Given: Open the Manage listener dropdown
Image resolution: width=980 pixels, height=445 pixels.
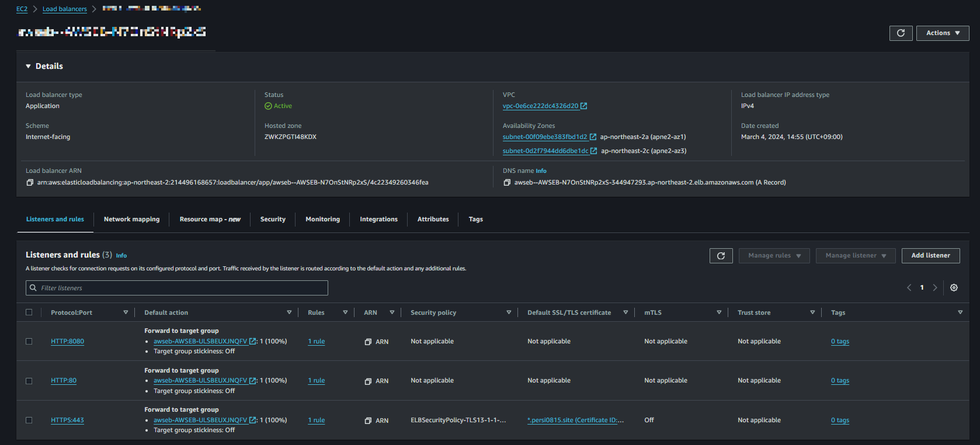Looking at the screenshot, I should pyautogui.click(x=856, y=256).
